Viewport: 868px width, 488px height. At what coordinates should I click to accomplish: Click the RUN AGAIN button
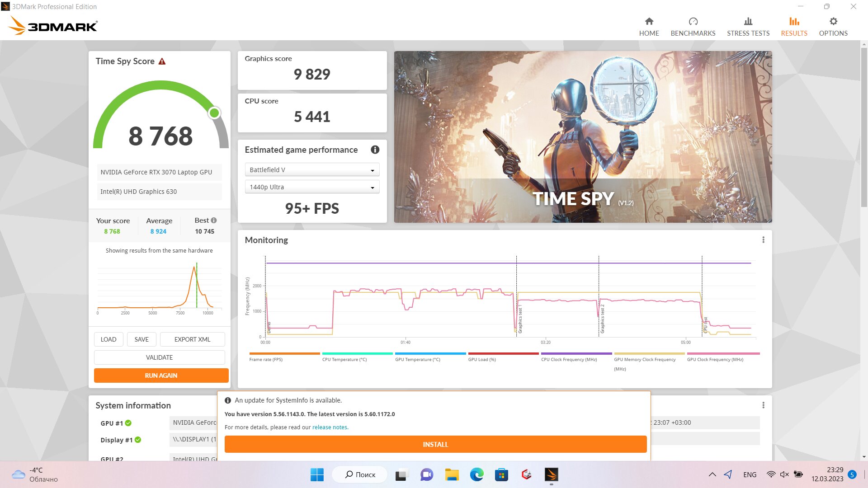(x=161, y=375)
